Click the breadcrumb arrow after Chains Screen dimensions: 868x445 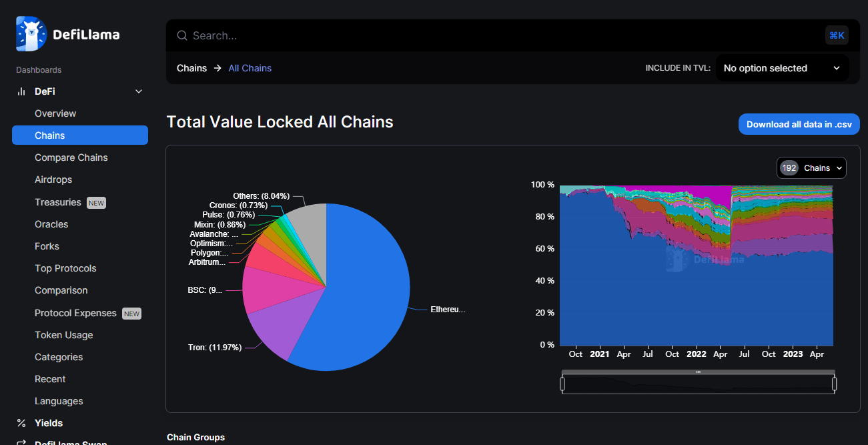[x=218, y=68]
